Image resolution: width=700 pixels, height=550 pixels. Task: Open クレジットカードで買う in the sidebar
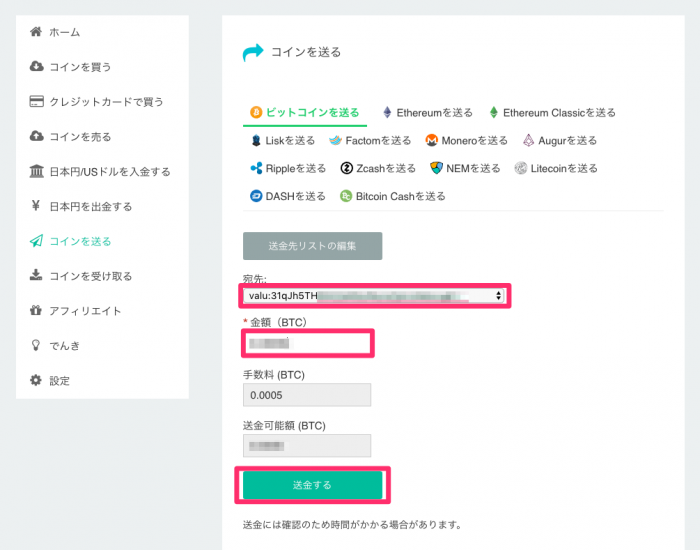coord(106,102)
